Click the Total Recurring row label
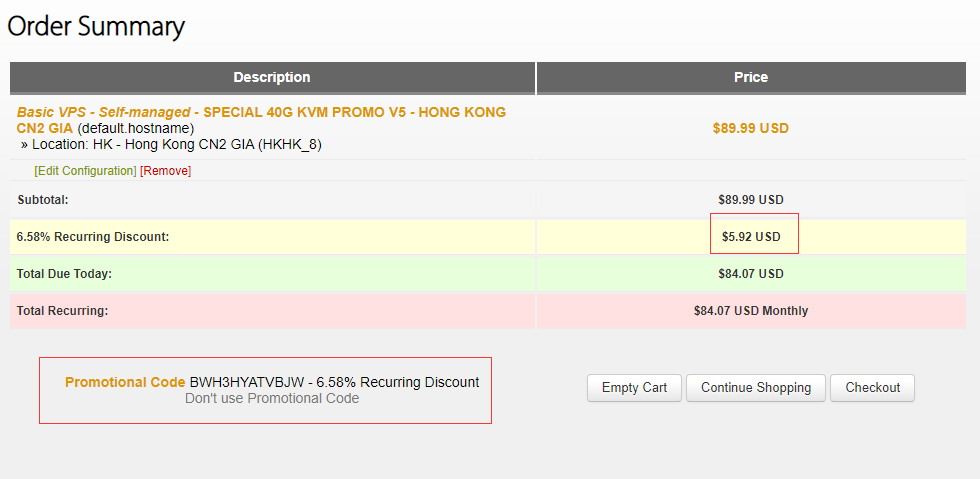Screen dimensions: 980x479 (x=62, y=311)
